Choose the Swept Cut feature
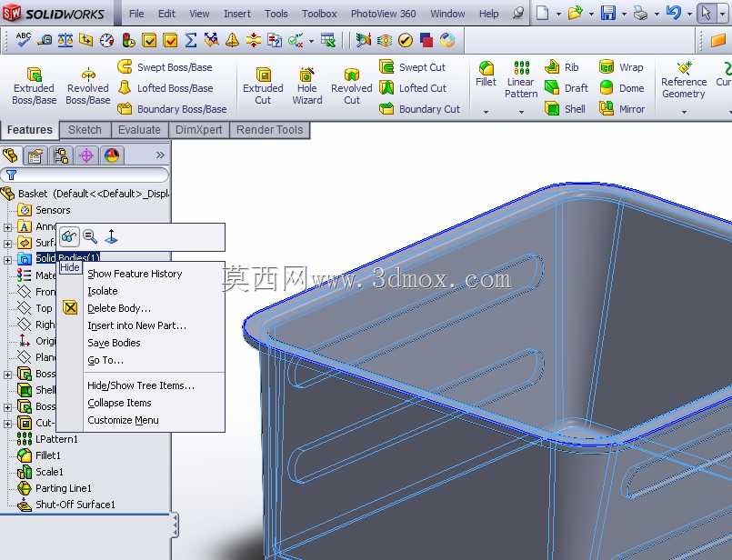The height and width of the screenshot is (560, 732). click(412, 67)
